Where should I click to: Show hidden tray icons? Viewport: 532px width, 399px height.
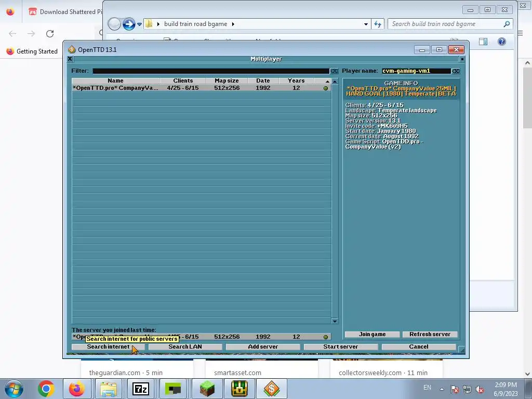(x=442, y=389)
